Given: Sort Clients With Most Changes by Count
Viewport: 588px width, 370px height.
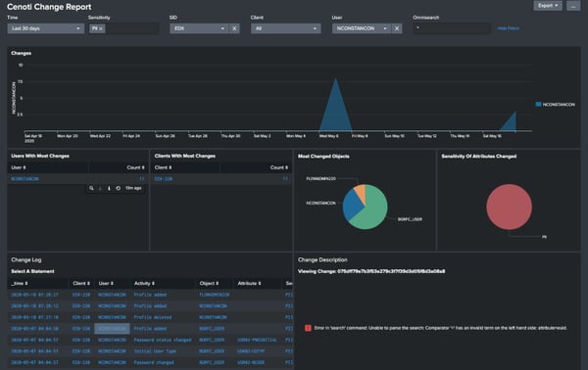Looking at the screenshot, I should coord(279,167).
